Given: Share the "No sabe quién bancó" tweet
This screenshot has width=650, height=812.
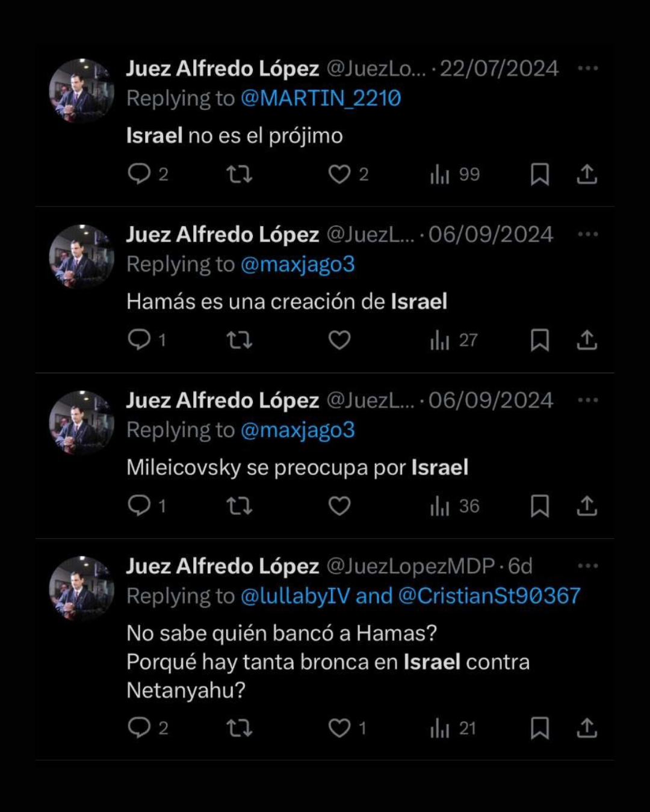Looking at the screenshot, I should point(587,728).
